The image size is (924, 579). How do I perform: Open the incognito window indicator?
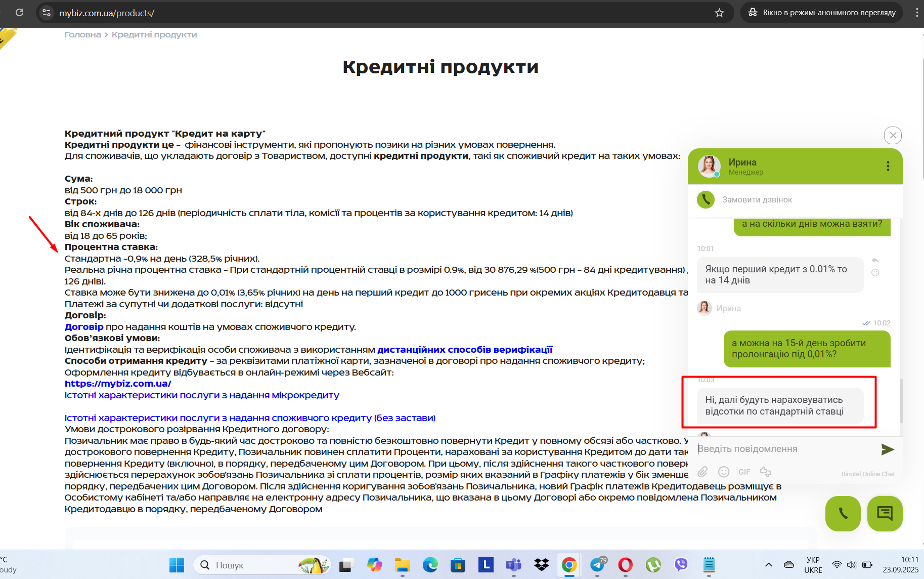822,13
